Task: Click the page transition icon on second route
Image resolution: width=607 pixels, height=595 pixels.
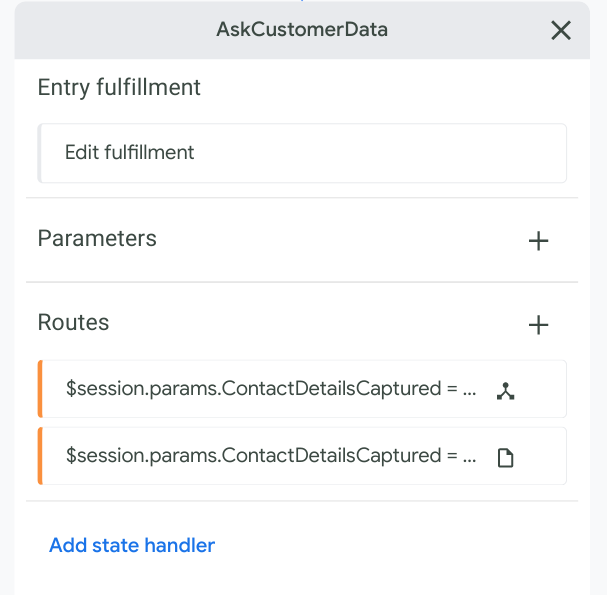Action: click(x=506, y=458)
